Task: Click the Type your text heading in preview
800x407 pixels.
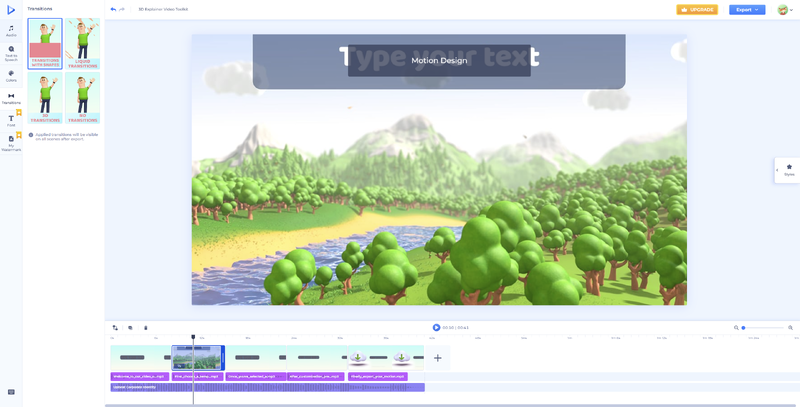Action: pyautogui.click(x=439, y=56)
